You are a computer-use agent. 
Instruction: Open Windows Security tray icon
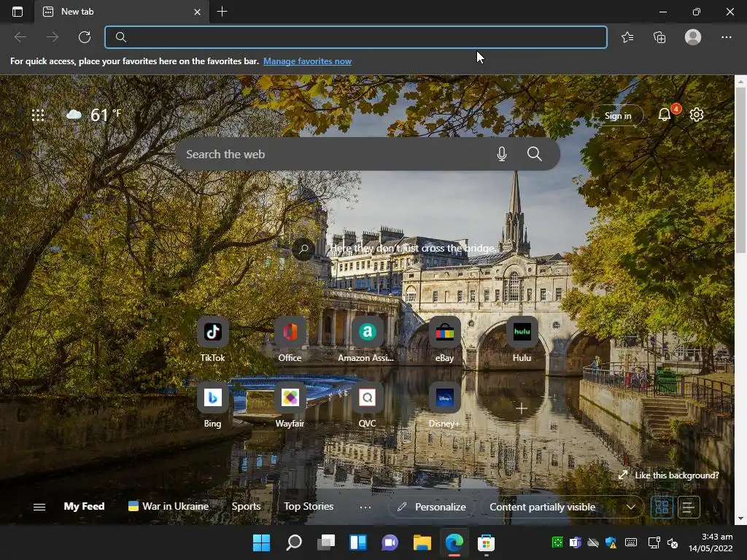(611, 542)
